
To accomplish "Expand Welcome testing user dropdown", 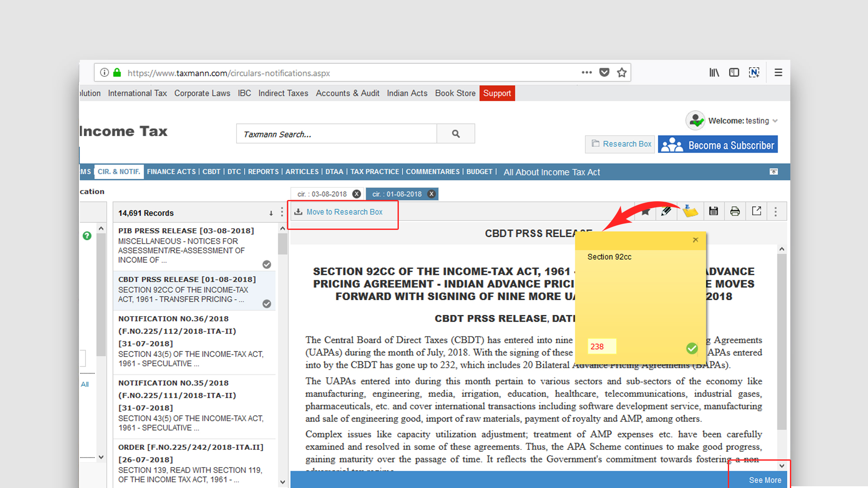I will [775, 121].
